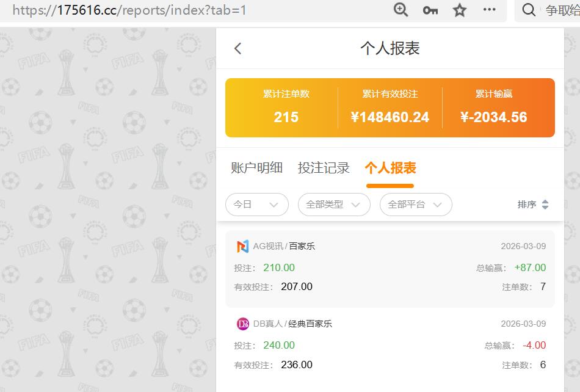Expand the 全部类型 type dropdown
Viewport: 580px width, 392px height.
[x=333, y=205]
